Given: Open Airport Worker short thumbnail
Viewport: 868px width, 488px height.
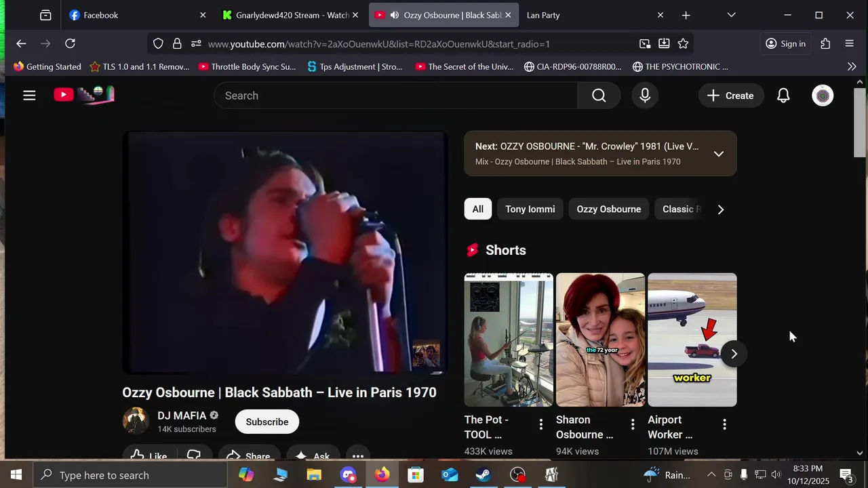Looking at the screenshot, I should click(x=692, y=340).
